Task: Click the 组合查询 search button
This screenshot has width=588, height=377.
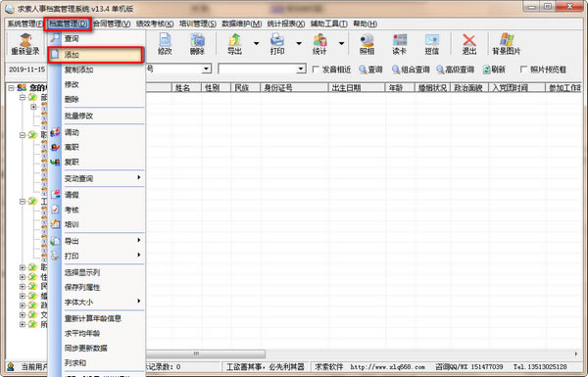Action: 411,70
